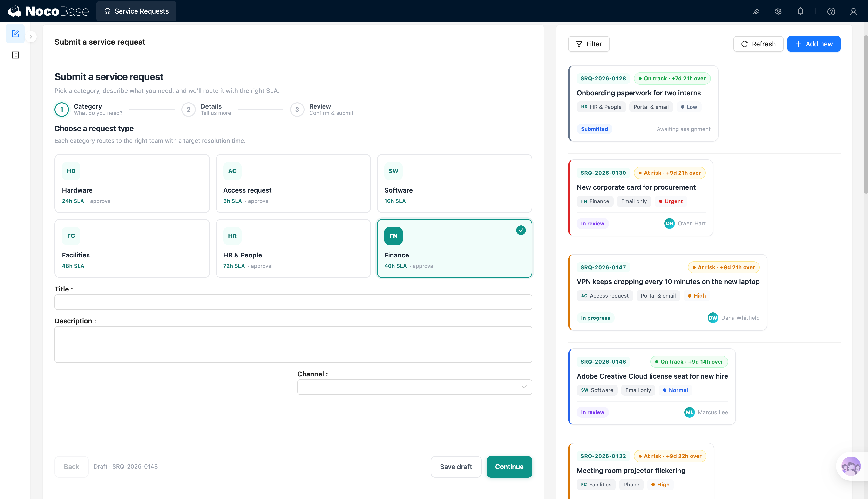868x499 pixels.
Task: Choose the HR & People request type
Action: pos(293,249)
